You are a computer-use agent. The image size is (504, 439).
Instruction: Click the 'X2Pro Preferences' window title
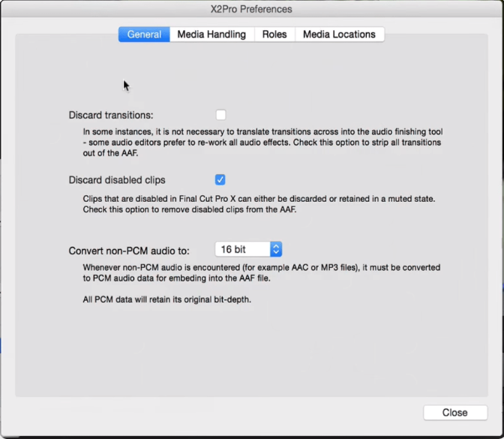(x=251, y=9)
